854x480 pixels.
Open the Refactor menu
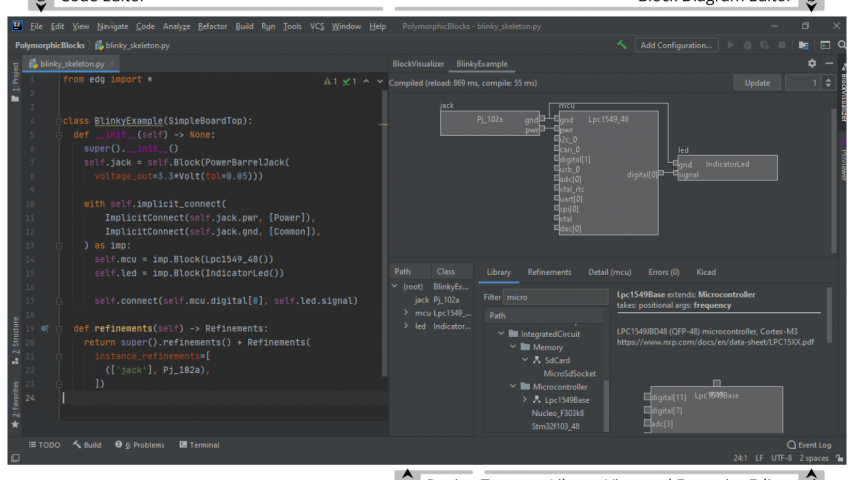tap(212, 26)
